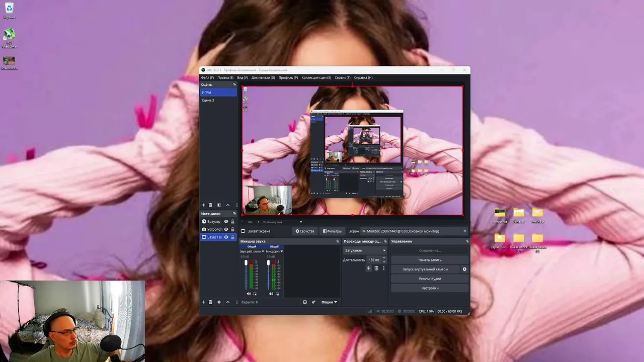Open the Док-панели (D) menu
The width and height of the screenshot is (644, 362).
[263, 78]
